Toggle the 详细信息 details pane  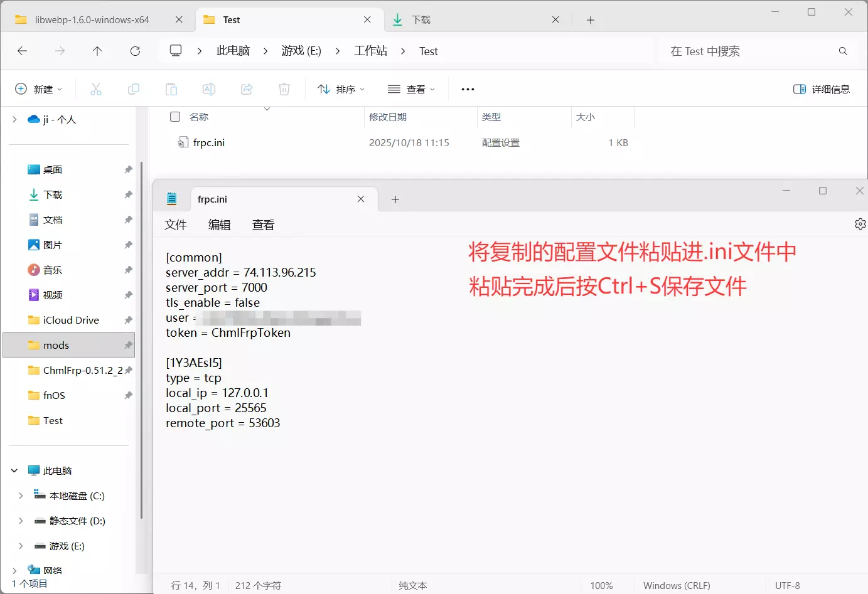pyautogui.click(x=822, y=89)
